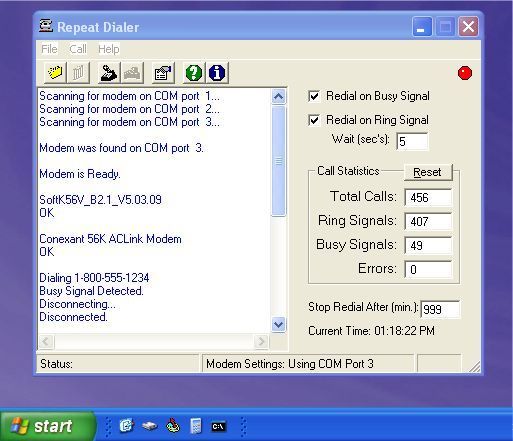Screen dimensions: 513x441
Task: Click the log scroll up arrow
Action: 278,96
